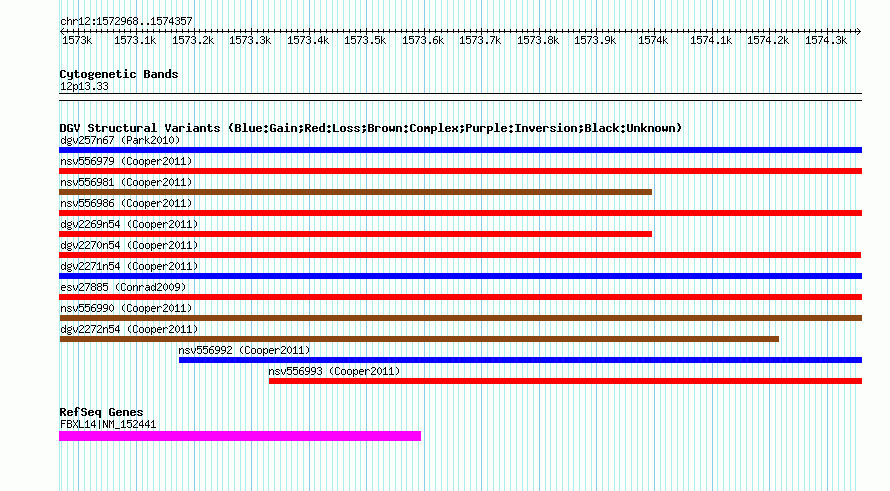Select the 1573.2k ruler tick label

tap(193, 40)
